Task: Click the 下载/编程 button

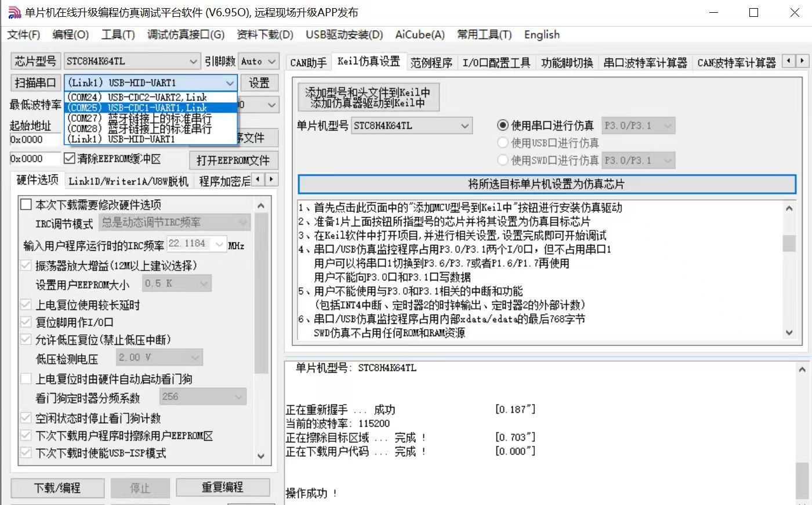Action: click(x=57, y=488)
